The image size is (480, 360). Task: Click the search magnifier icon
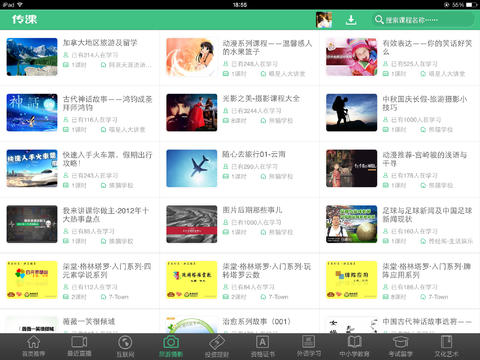click(379, 20)
